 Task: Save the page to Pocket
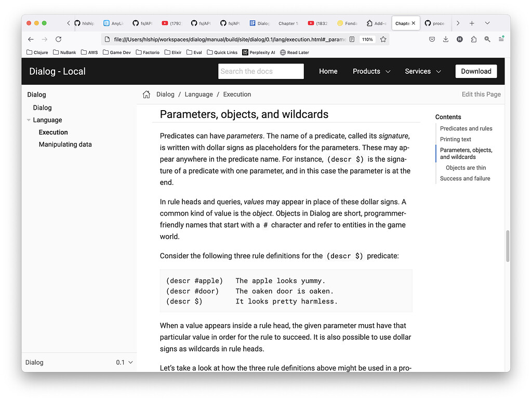tap(432, 39)
